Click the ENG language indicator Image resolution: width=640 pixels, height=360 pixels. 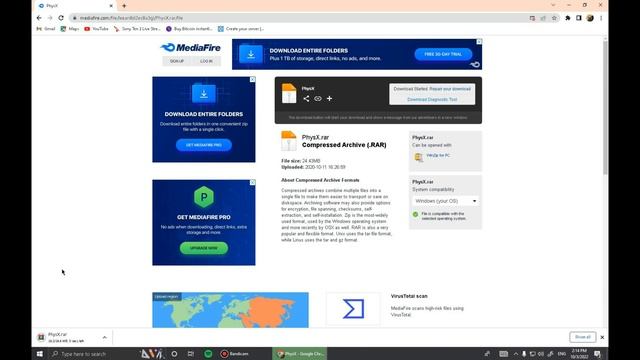pyautogui.click(x=562, y=354)
